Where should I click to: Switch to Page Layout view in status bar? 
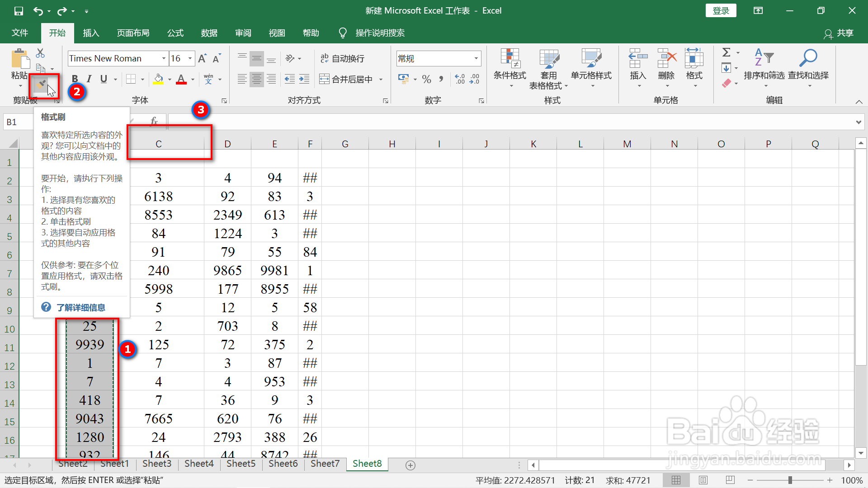703,480
